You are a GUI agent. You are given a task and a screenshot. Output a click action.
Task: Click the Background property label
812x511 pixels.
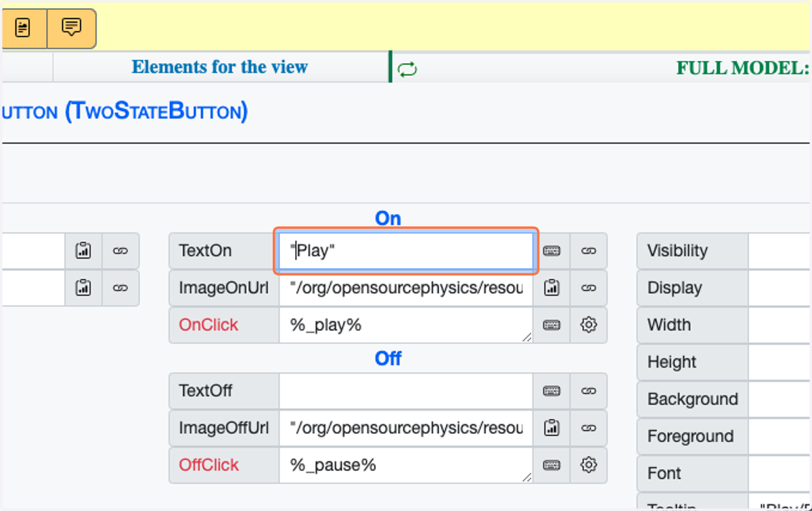point(692,399)
